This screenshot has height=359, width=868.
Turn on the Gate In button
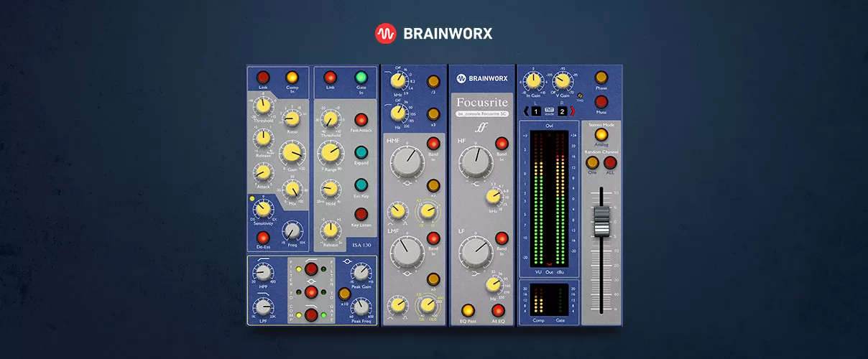(361, 77)
